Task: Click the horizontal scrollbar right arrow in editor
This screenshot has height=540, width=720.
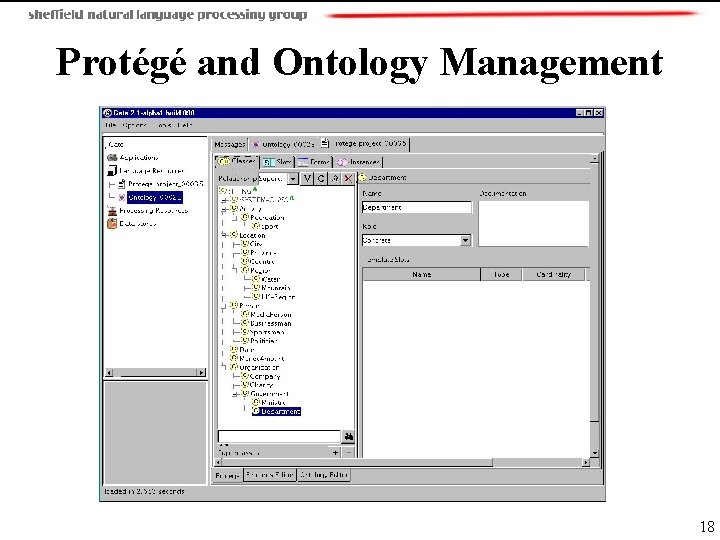Action: (x=585, y=462)
